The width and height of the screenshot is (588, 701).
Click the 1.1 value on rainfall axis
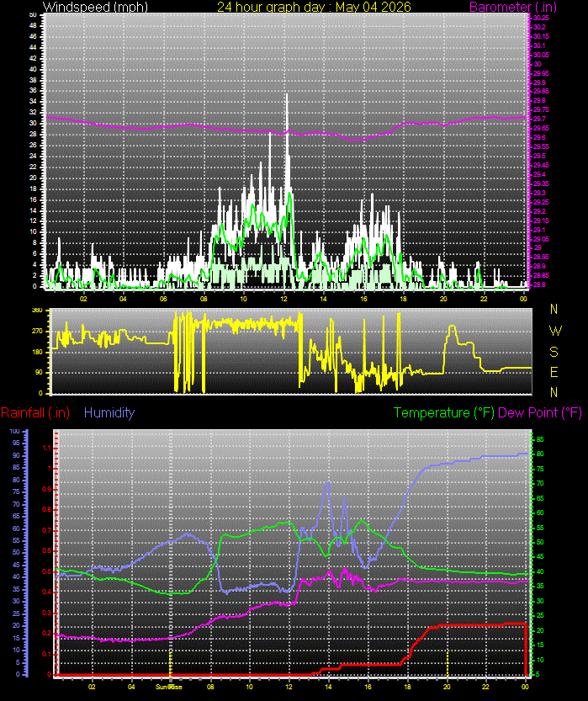pyautogui.click(x=46, y=448)
